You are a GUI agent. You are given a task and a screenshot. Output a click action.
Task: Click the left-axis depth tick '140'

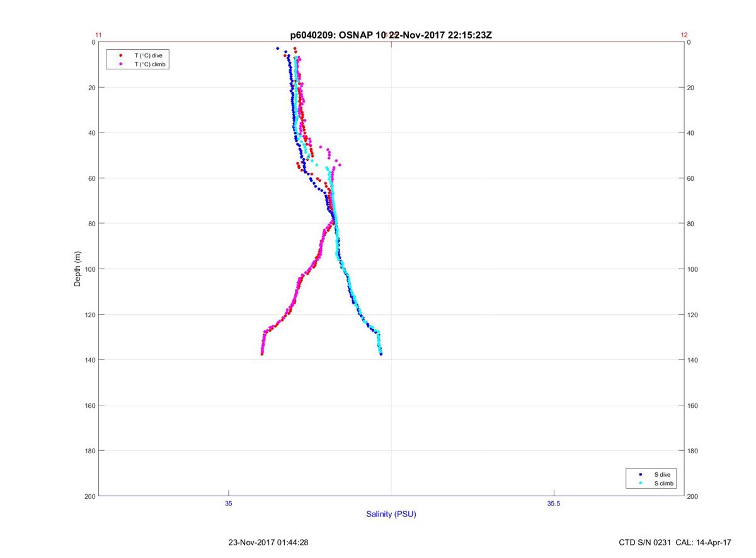tap(90, 360)
